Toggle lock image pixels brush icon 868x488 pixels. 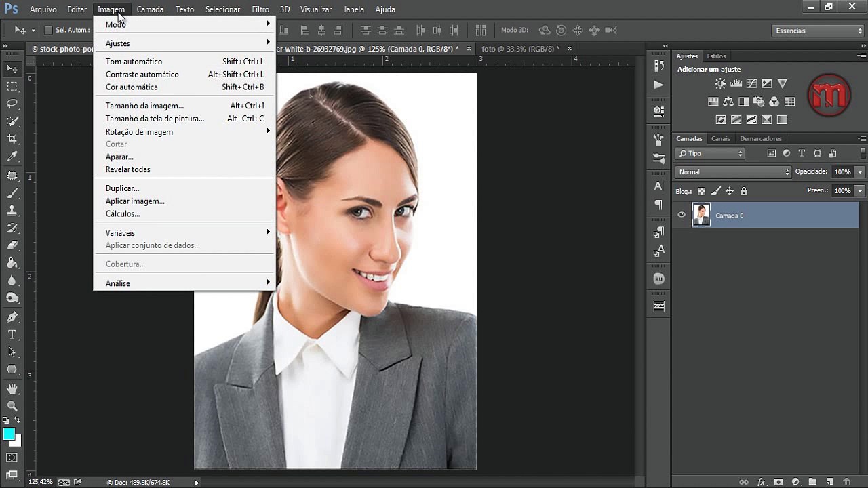pyautogui.click(x=715, y=191)
